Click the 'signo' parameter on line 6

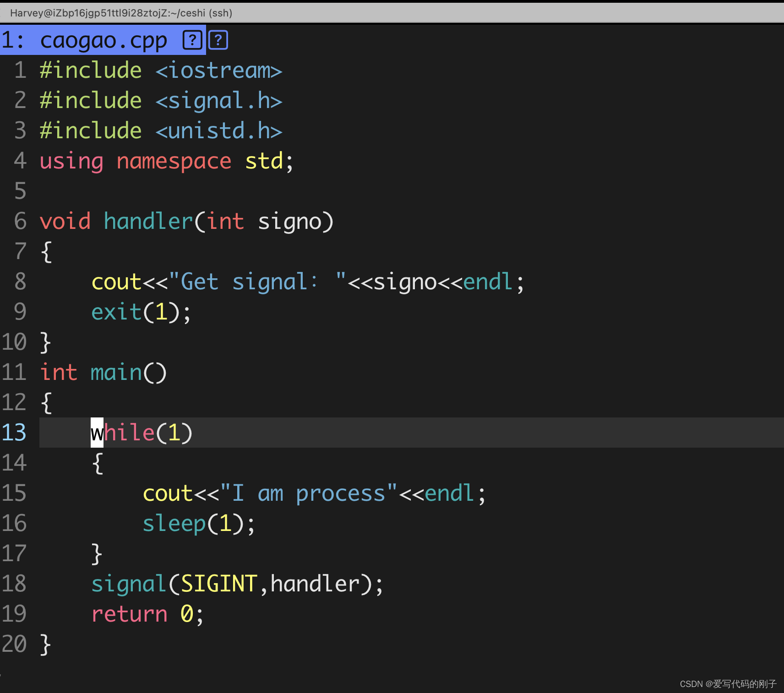click(x=289, y=222)
